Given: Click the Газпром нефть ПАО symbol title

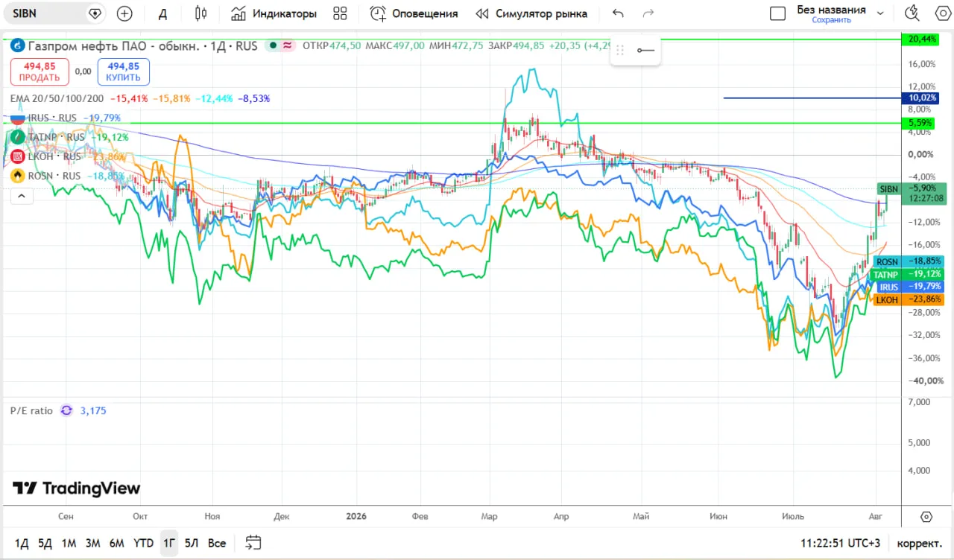Looking at the screenshot, I should [113, 46].
